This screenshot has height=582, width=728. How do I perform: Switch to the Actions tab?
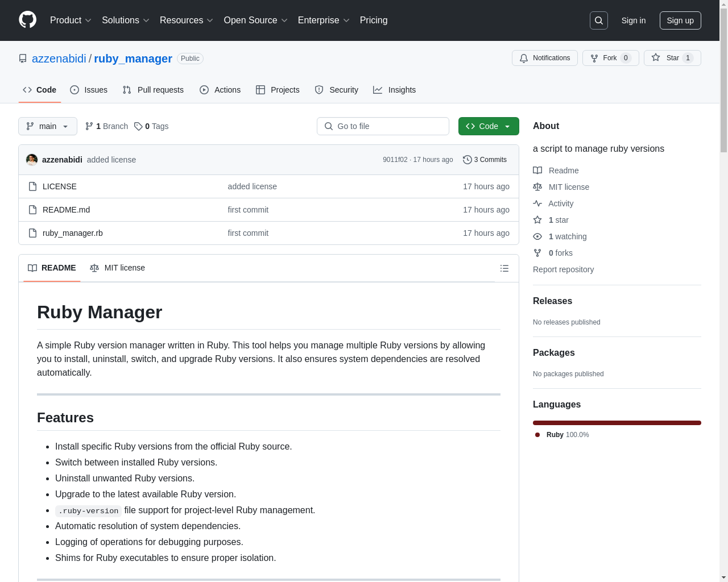point(220,90)
